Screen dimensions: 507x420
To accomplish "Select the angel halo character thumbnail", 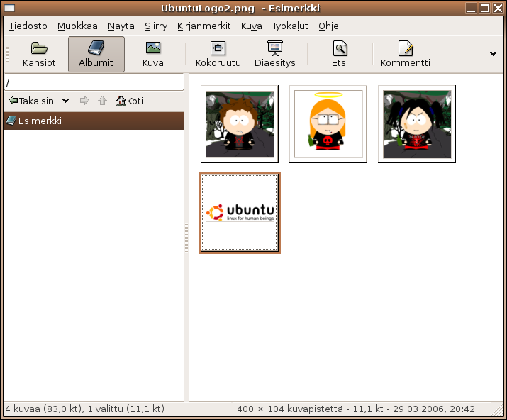I will tap(328, 124).
